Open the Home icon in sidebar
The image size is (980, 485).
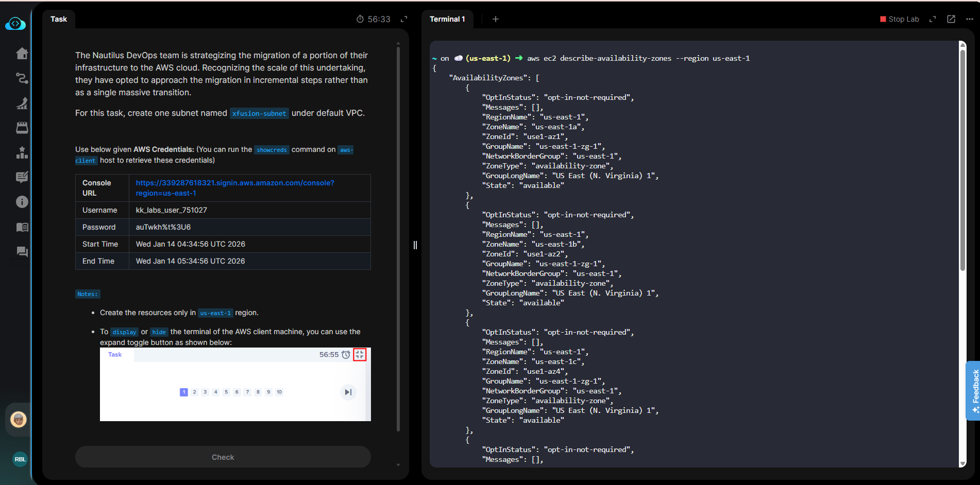(x=22, y=54)
